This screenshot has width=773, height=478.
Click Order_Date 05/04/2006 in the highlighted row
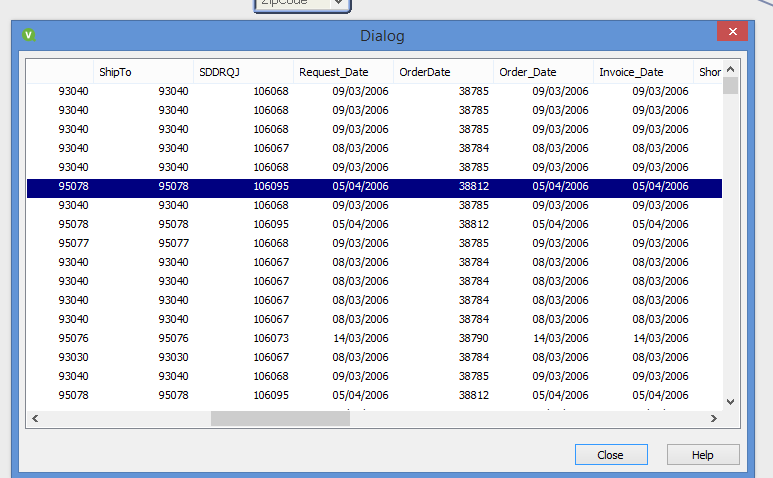point(561,186)
